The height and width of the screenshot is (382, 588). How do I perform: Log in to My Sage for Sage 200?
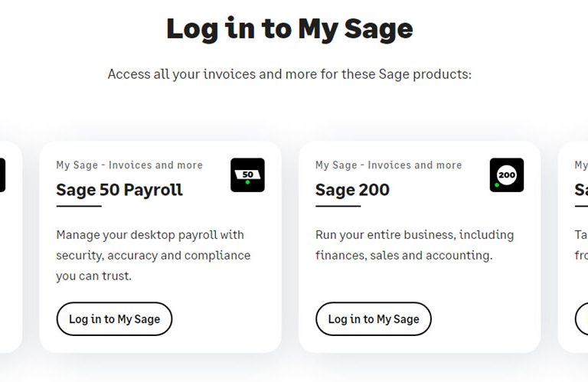(x=374, y=319)
